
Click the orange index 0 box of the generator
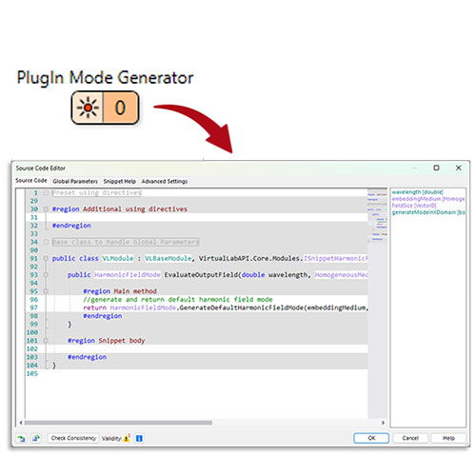pyautogui.click(x=121, y=108)
